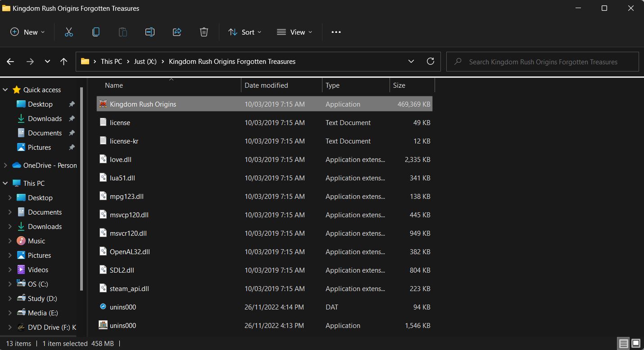Open the View dropdown menu
Screen dimensions: 644x350
pyautogui.click(x=295, y=32)
